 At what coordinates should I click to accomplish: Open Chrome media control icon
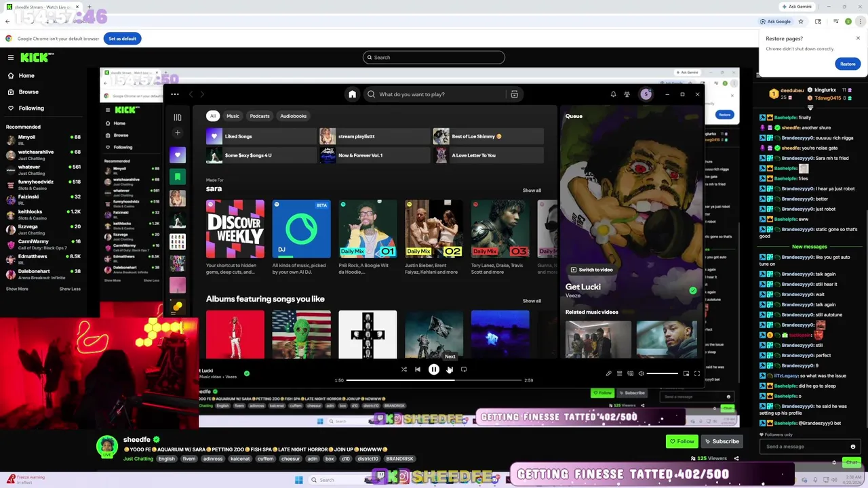835,22
